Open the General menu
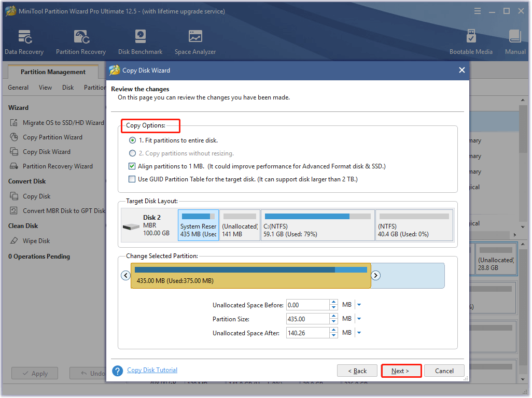 (x=18, y=88)
